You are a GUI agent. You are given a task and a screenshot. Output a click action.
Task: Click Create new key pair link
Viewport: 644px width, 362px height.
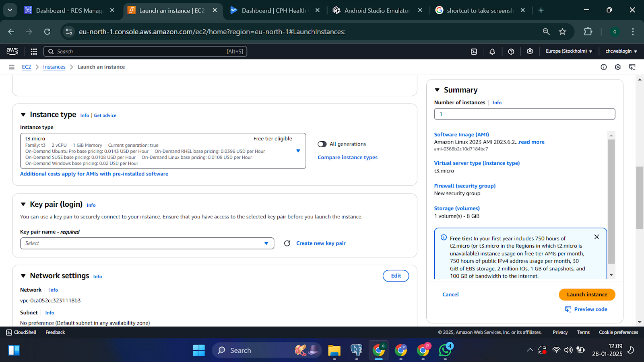coord(321,243)
